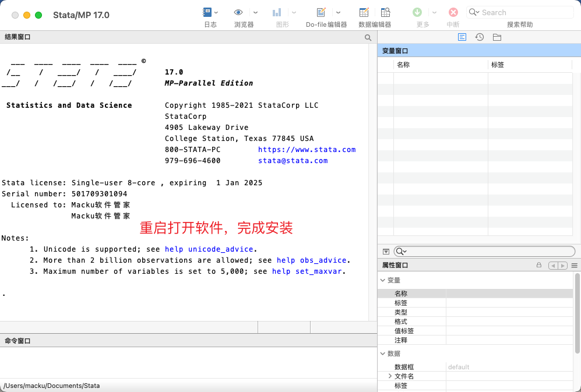
Task: Open the Do-file 编辑器 icon
Action: 321,12
